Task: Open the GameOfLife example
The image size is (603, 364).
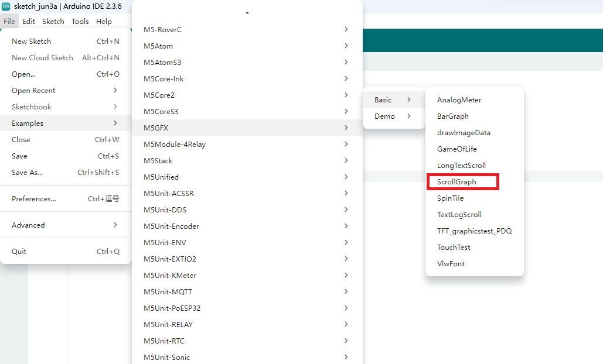Action: pyautogui.click(x=475, y=149)
